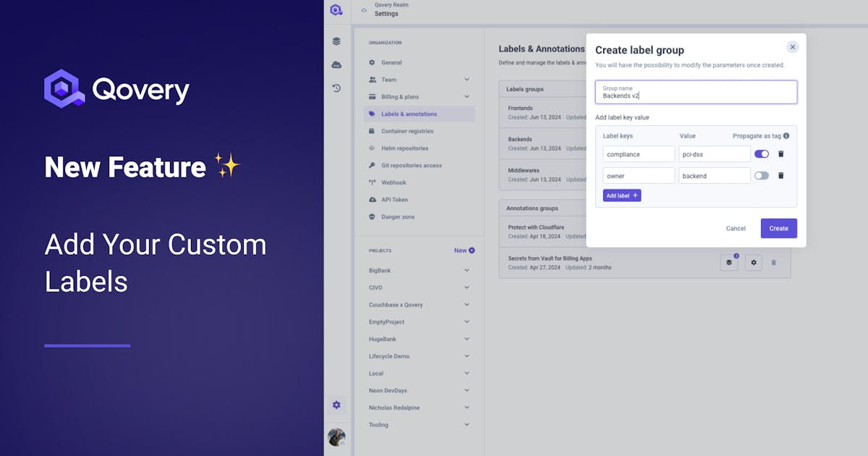
Task: Open the cloud providers icon in left rail
Action: 336,64
